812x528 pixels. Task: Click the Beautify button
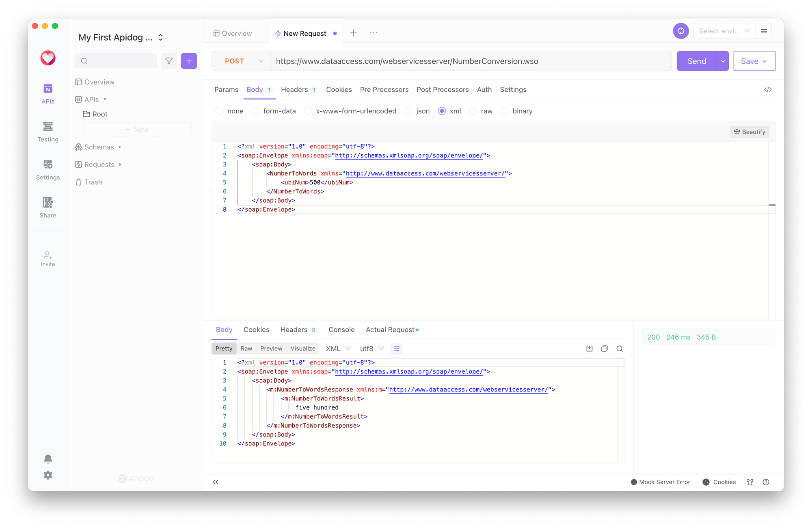749,132
